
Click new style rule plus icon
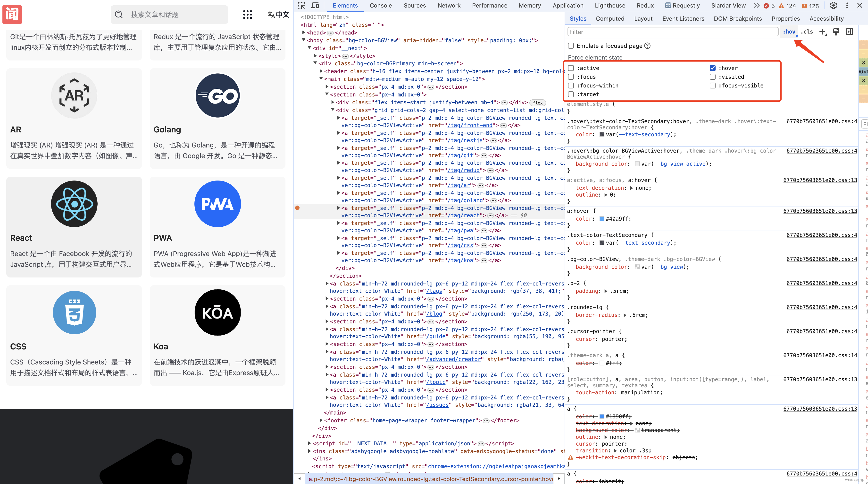pyautogui.click(x=823, y=32)
